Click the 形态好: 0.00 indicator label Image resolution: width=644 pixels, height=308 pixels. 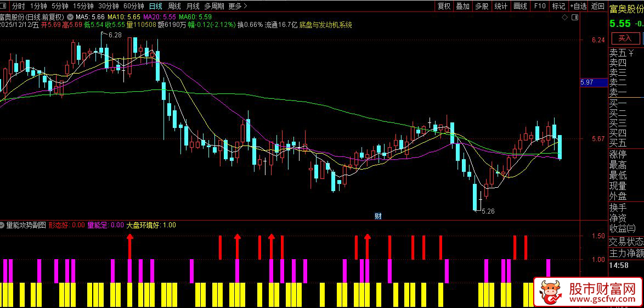pos(66,225)
